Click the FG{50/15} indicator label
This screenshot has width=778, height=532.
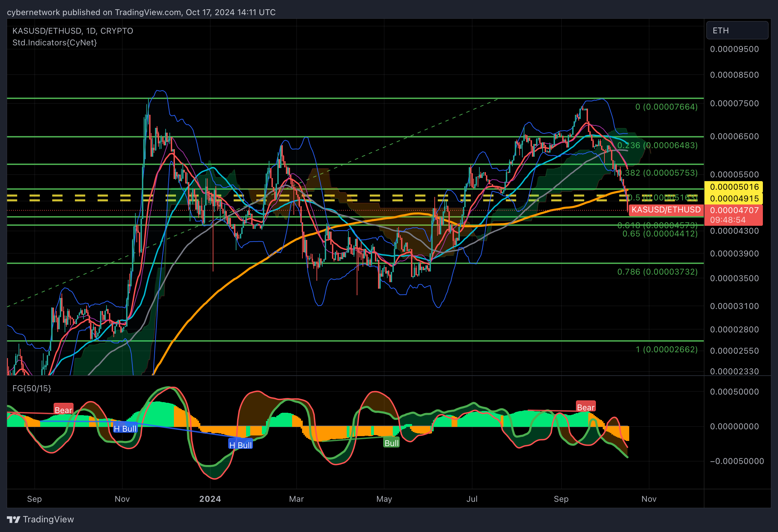[x=32, y=388]
